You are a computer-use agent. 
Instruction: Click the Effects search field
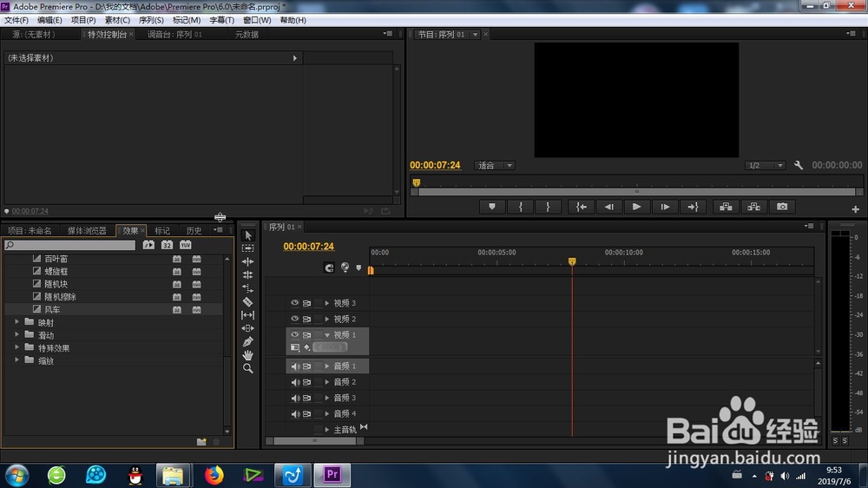click(x=69, y=245)
